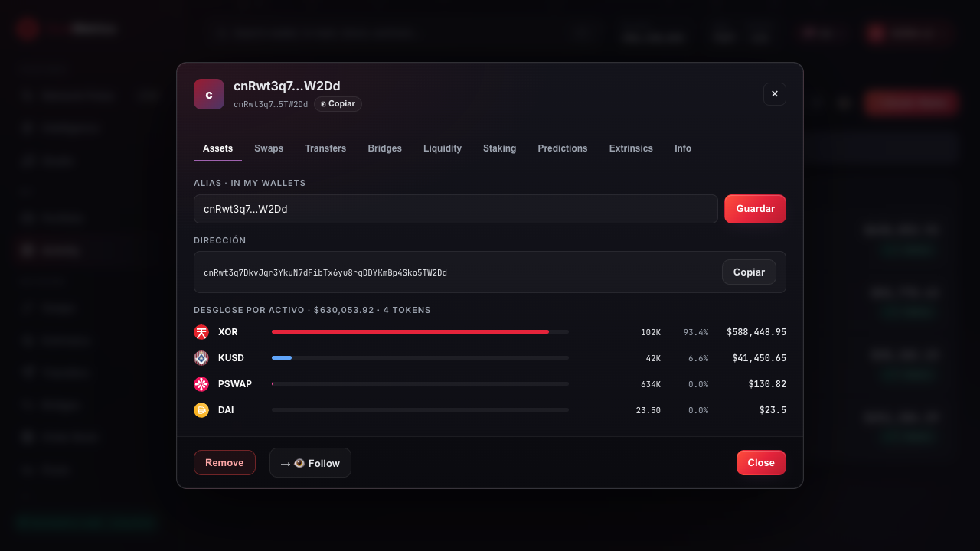Click the KUSD 6.6% percentage
The width and height of the screenshot is (980, 551).
coord(698,358)
